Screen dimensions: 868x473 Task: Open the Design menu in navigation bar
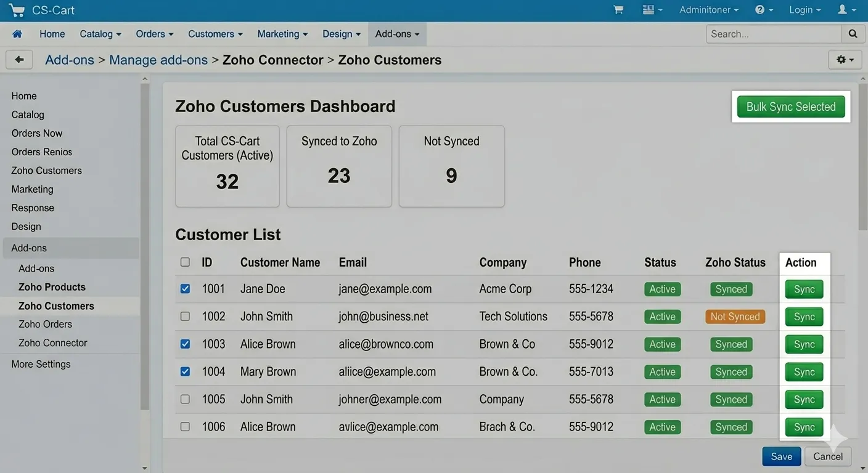tap(342, 34)
